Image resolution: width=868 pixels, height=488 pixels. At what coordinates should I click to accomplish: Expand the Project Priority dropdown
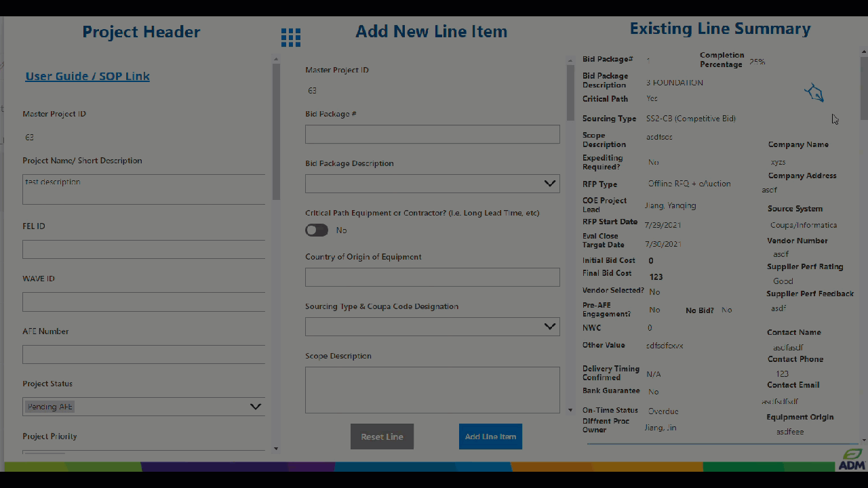pos(144,453)
